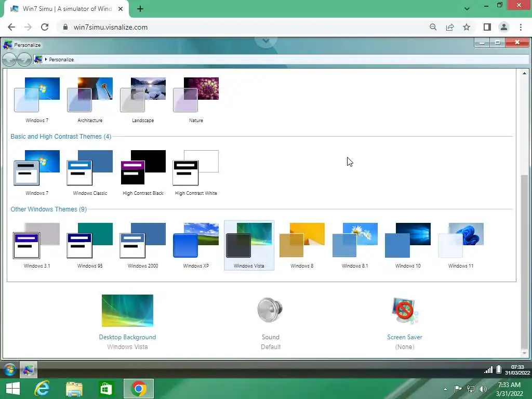Viewport: 532px width, 399px height.
Task: Click the Desktop Background preview image
Action: pos(128,311)
